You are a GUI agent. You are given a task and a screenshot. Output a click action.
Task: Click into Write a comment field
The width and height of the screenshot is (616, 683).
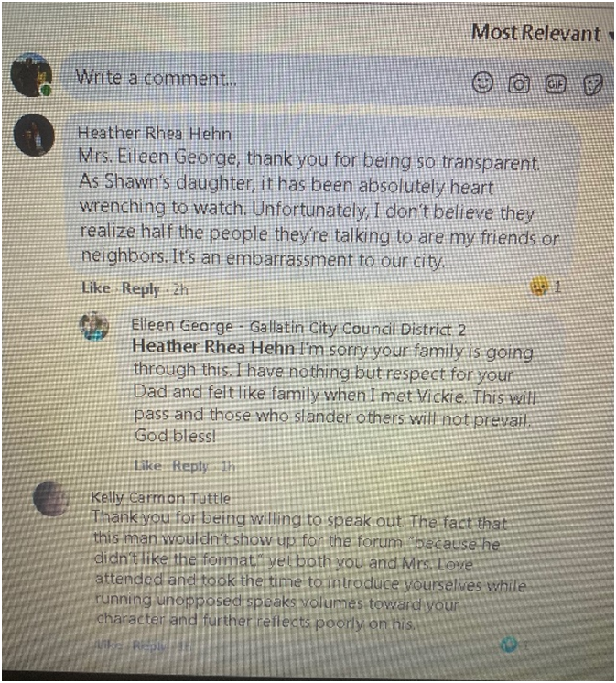pyautogui.click(x=270, y=79)
